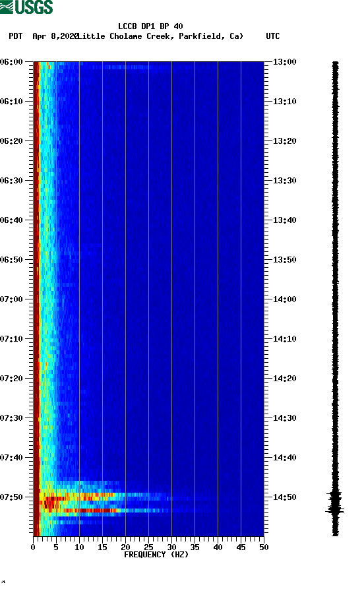Click the 35 Hz frequency tick label
364x589 pixels.
tap(195, 547)
